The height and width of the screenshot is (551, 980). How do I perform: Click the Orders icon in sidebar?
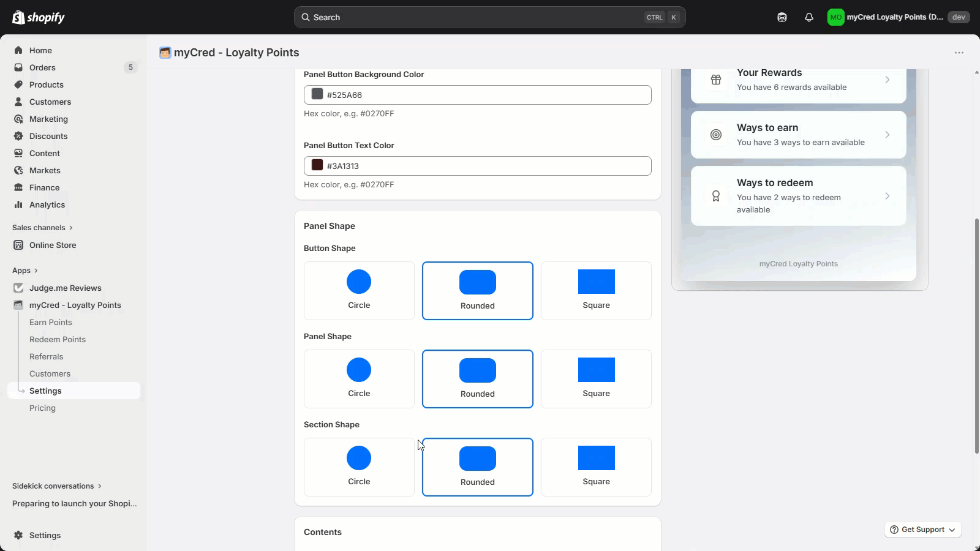(x=18, y=67)
